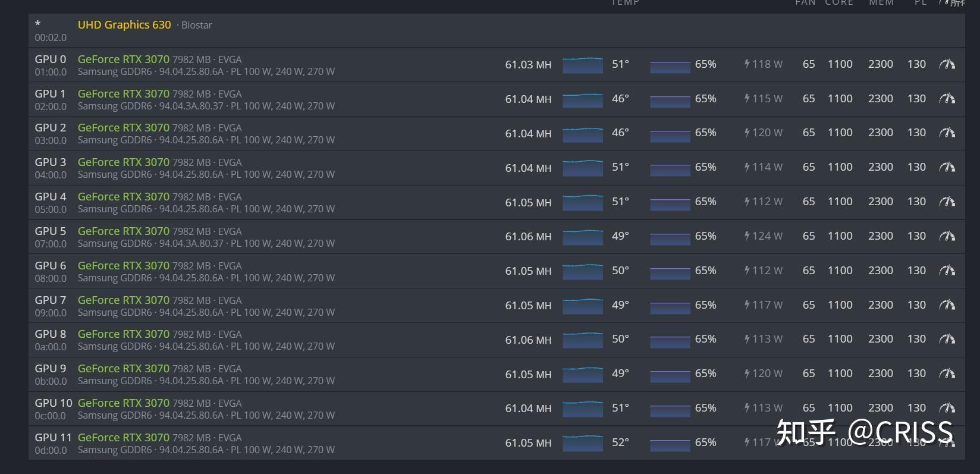Select GeForce RTX 3070 name of GPU 8

(x=124, y=334)
